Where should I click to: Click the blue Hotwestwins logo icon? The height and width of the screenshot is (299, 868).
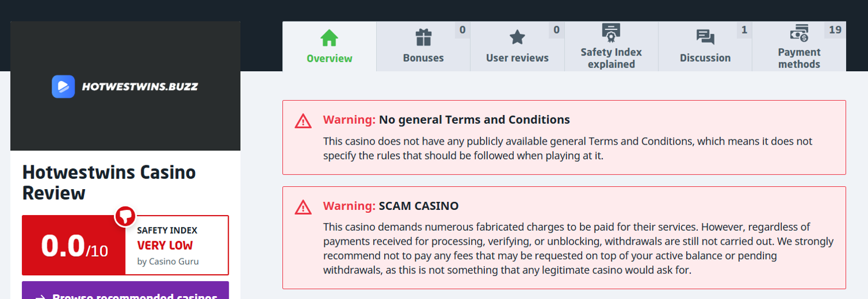(63, 87)
